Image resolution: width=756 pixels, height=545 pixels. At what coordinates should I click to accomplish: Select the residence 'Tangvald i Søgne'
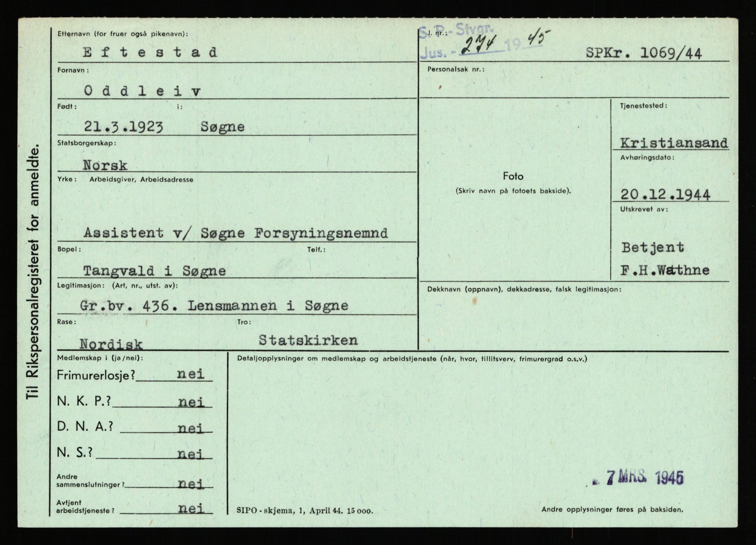[154, 271]
